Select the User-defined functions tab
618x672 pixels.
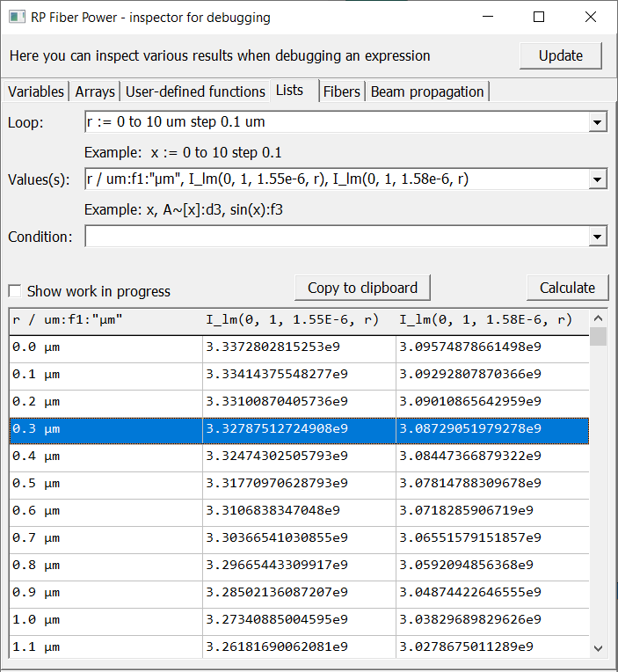point(195,91)
